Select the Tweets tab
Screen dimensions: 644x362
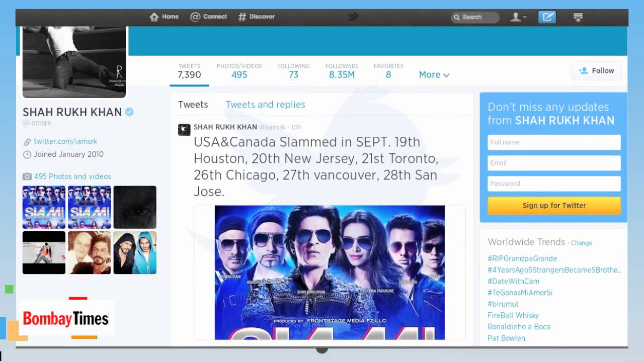point(193,105)
